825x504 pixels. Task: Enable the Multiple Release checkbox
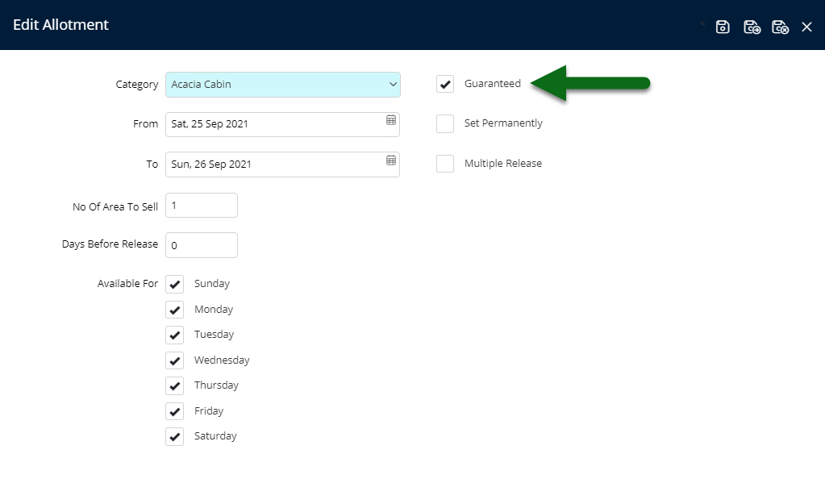tap(445, 164)
